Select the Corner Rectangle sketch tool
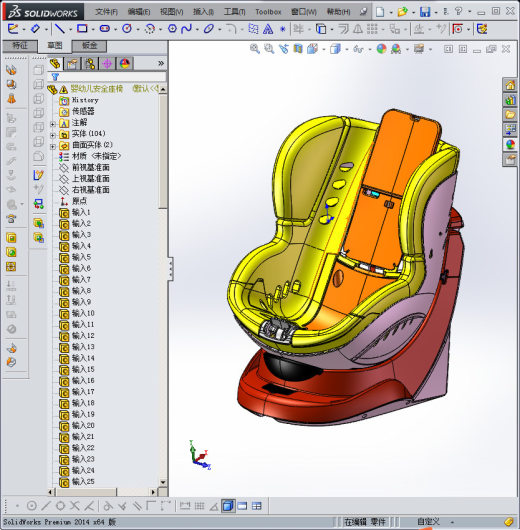 82,29
